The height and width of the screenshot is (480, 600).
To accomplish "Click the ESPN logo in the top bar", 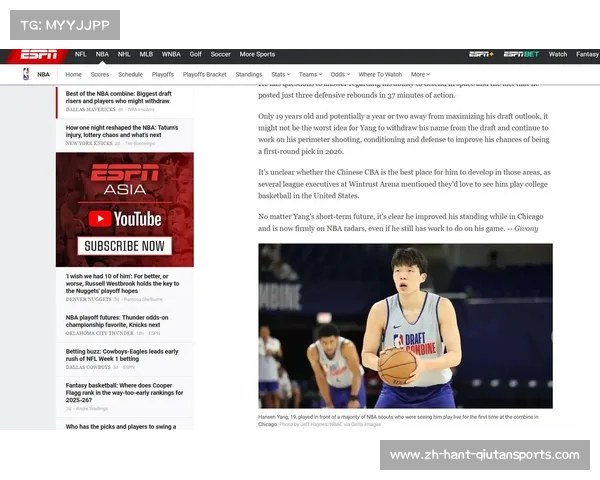I will tap(39, 54).
